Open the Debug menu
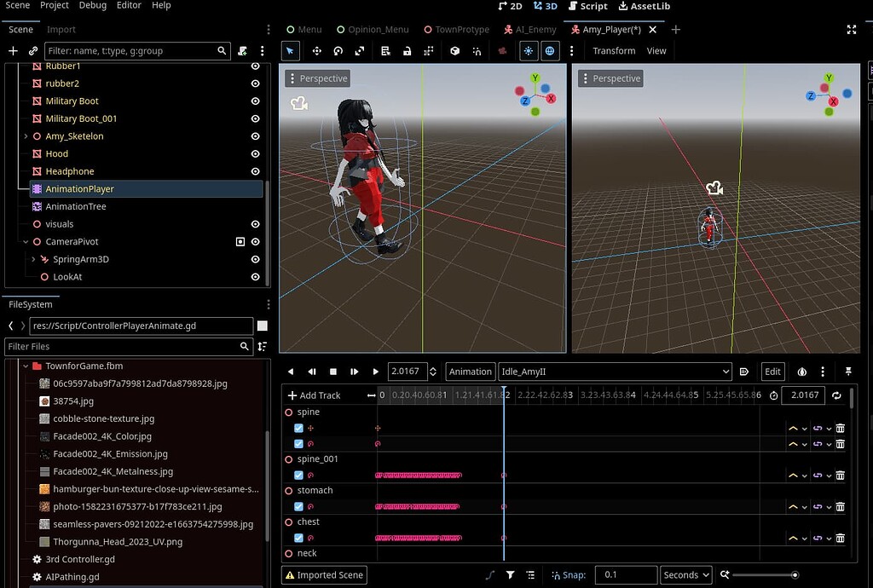Screen dimensions: 873x588 [x=92, y=6]
